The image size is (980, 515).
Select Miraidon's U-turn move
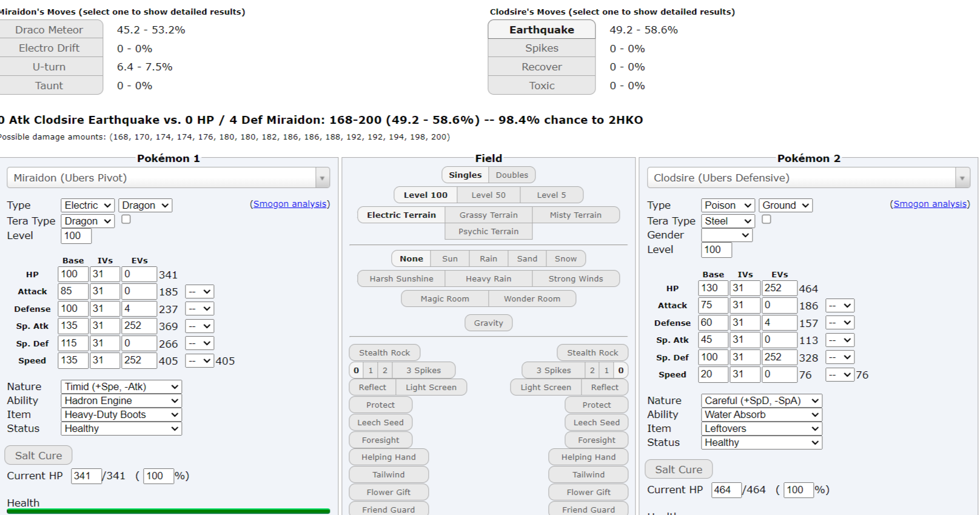(50, 67)
